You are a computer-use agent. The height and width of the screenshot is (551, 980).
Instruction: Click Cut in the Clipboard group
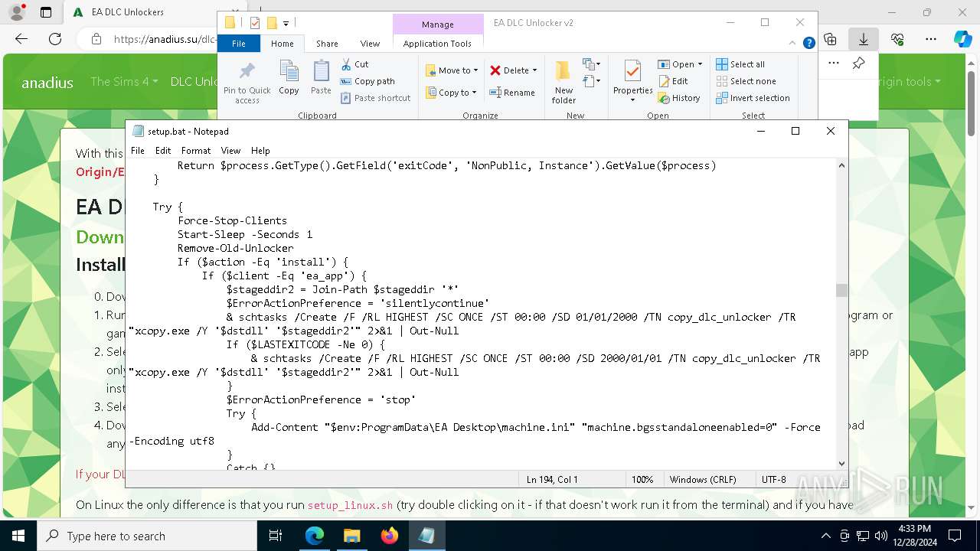(x=354, y=64)
